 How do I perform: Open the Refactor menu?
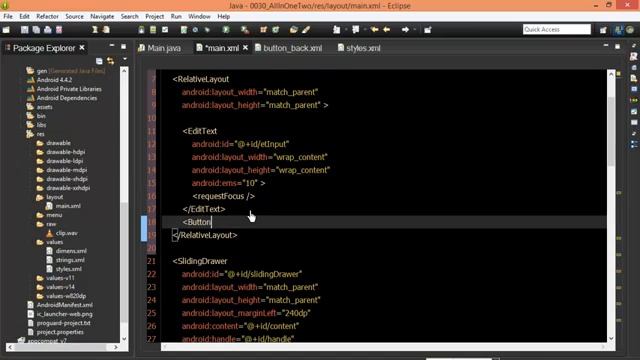click(x=47, y=16)
